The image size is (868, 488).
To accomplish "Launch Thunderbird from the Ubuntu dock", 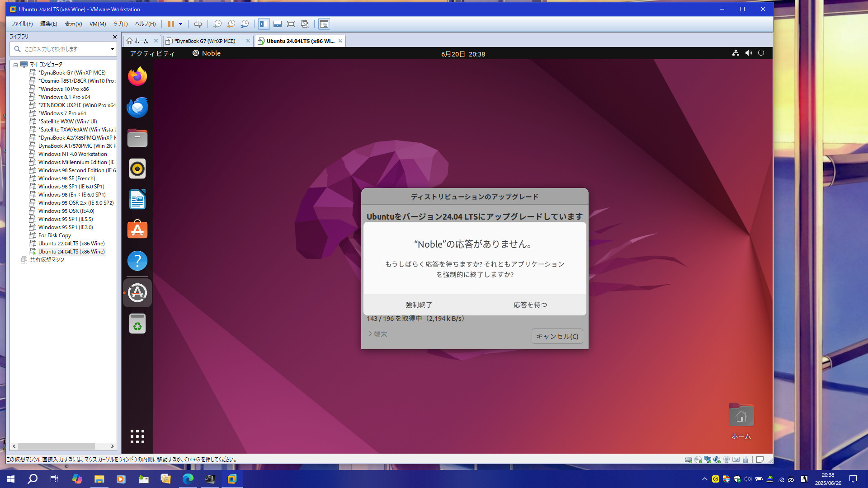I will tap(137, 107).
